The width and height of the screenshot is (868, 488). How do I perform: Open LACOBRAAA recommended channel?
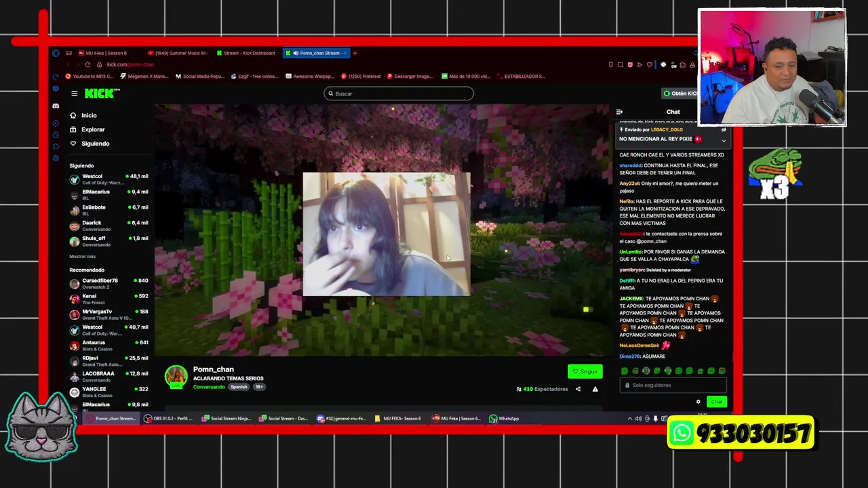coord(108,376)
